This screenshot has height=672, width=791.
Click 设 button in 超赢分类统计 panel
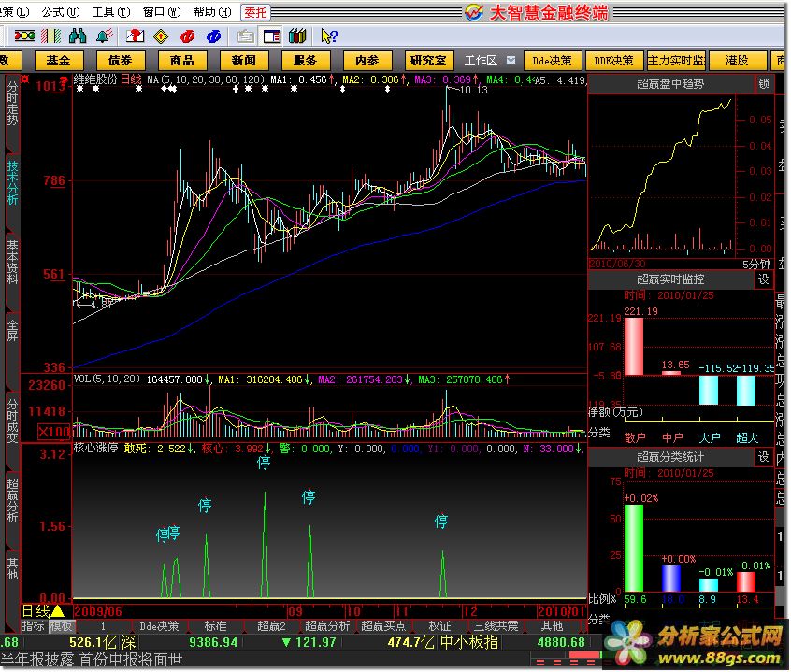[764, 457]
